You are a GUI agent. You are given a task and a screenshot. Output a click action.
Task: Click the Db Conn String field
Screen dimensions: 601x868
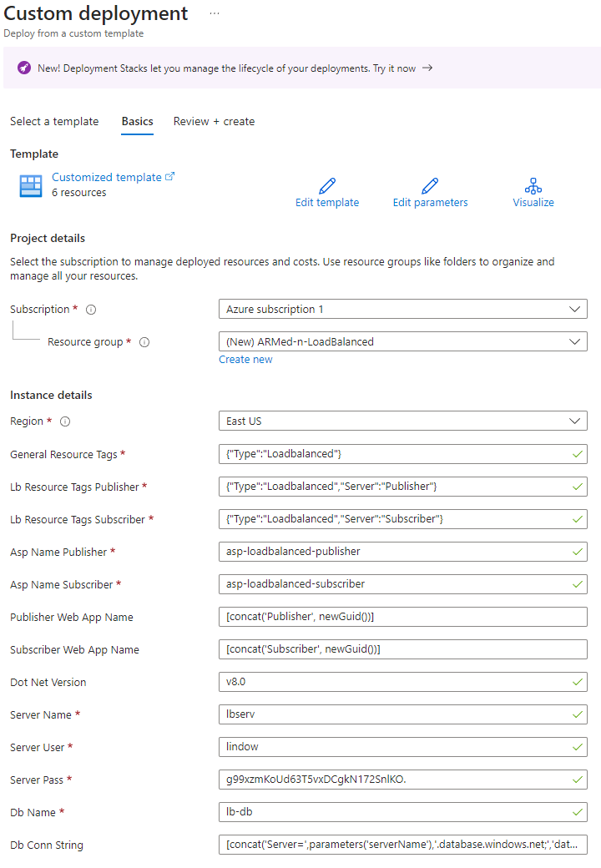click(403, 845)
